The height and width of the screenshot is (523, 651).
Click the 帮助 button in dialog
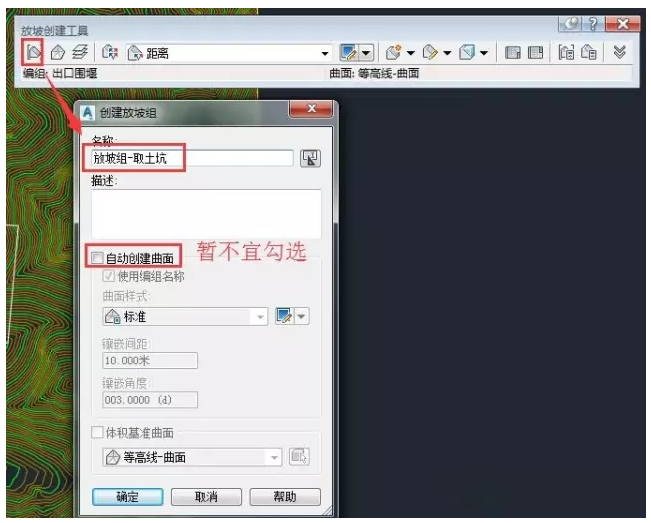(x=284, y=497)
